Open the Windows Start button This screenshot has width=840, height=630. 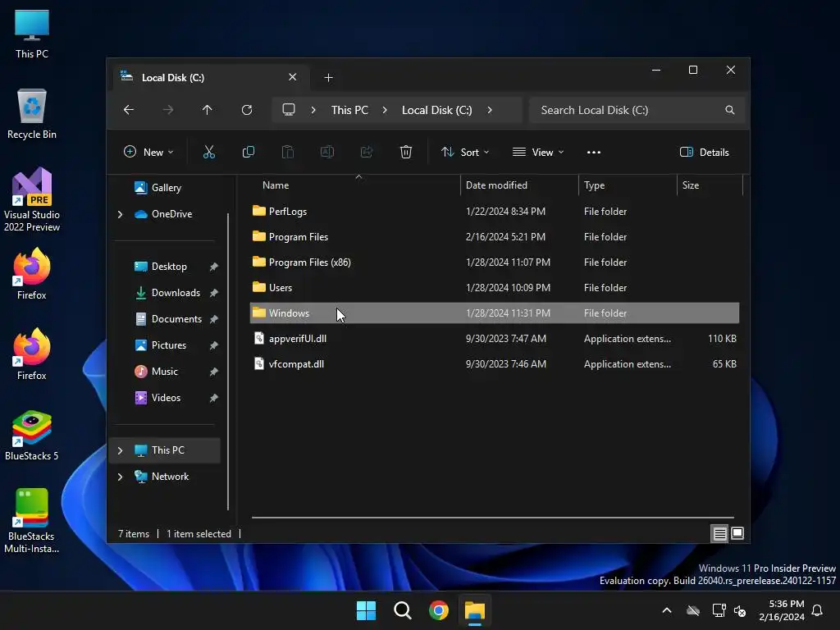point(367,610)
